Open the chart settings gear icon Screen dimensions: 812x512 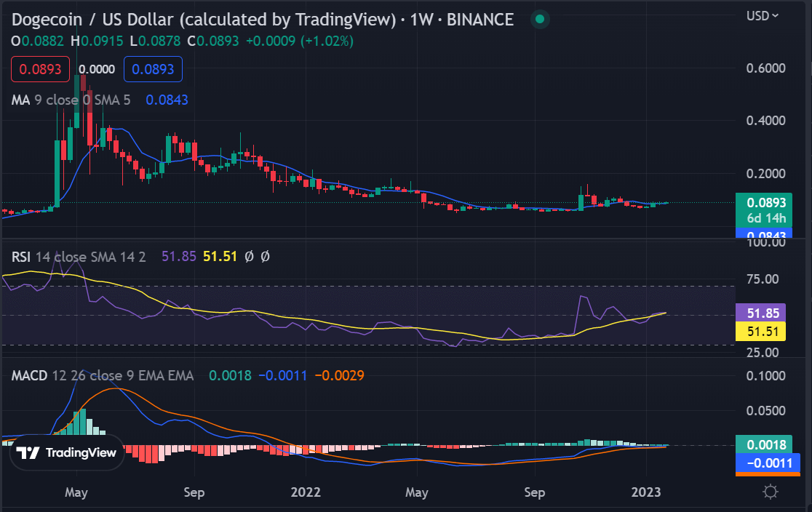[x=770, y=492]
